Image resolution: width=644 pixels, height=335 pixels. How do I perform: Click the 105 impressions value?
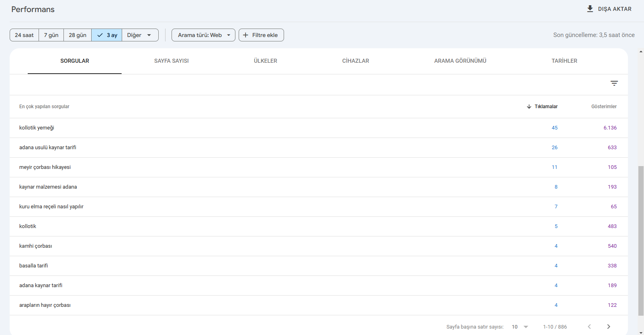pyautogui.click(x=612, y=167)
